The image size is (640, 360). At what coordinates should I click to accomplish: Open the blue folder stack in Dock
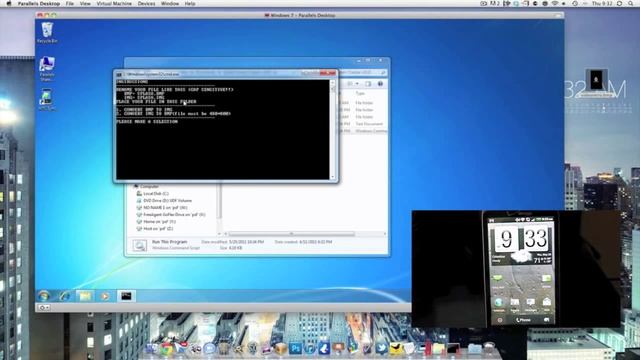coord(475,349)
